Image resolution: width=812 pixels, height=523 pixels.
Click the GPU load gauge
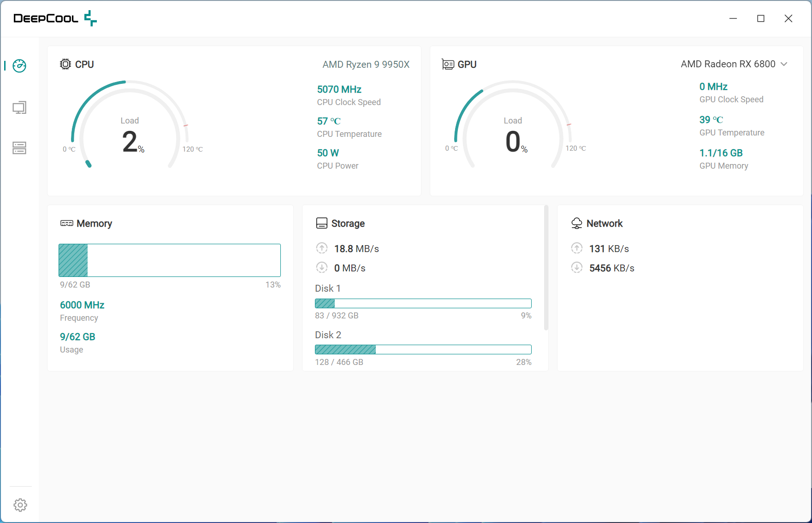(513, 125)
